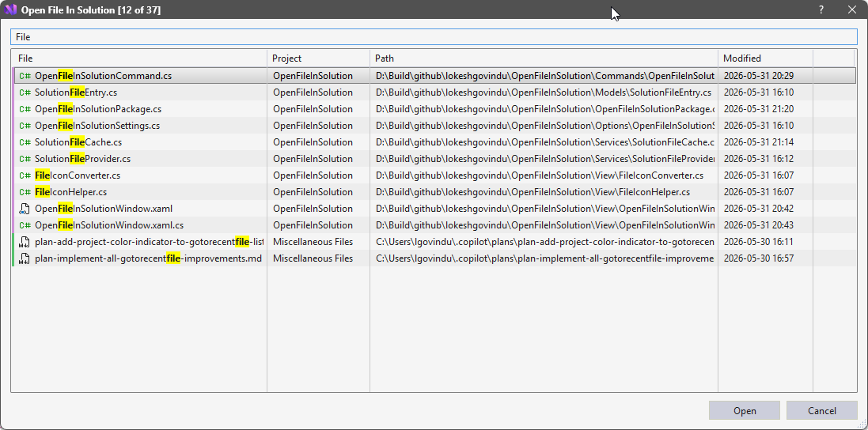
Task: Click the C# icon beside OpenFileInSolutionPackage.cs
Action: (25, 109)
